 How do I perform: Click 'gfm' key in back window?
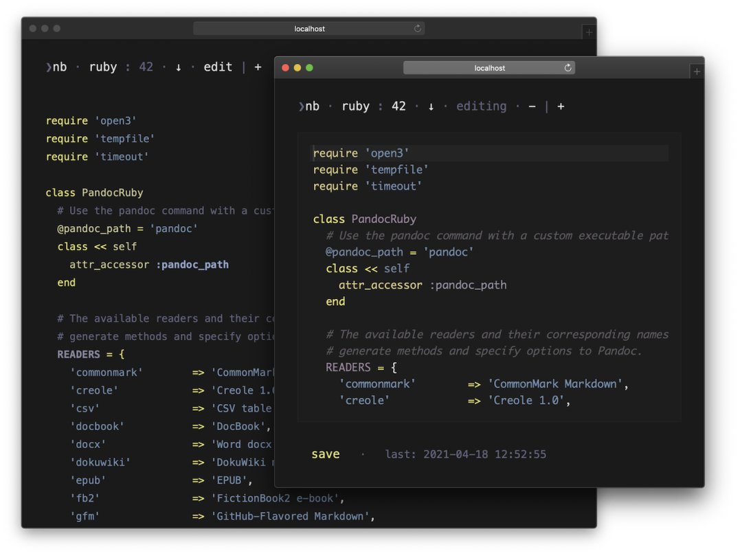85,517
